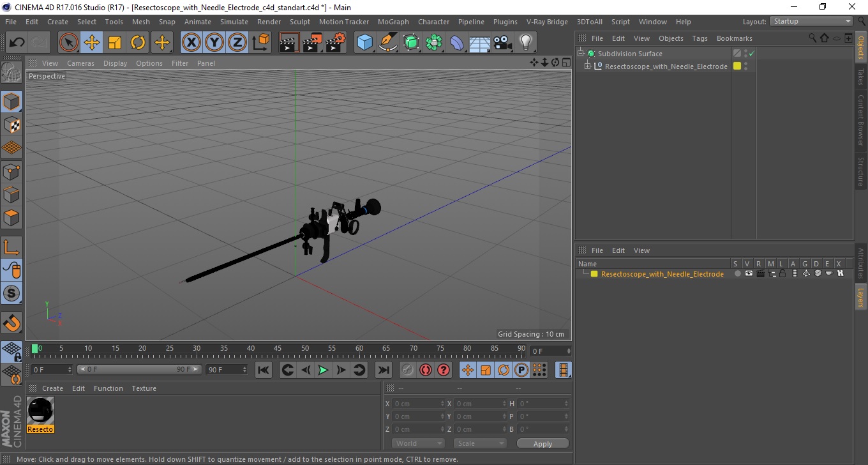Switch to Model mode
Image resolution: width=868 pixels, height=465 pixels.
click(x=11, y=102)
